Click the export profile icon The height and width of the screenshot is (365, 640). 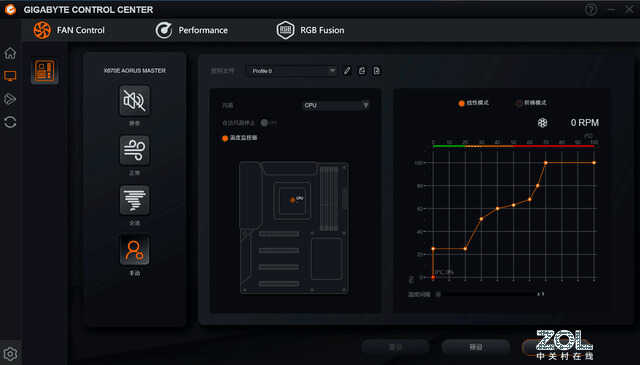click(x=362, y=71)
